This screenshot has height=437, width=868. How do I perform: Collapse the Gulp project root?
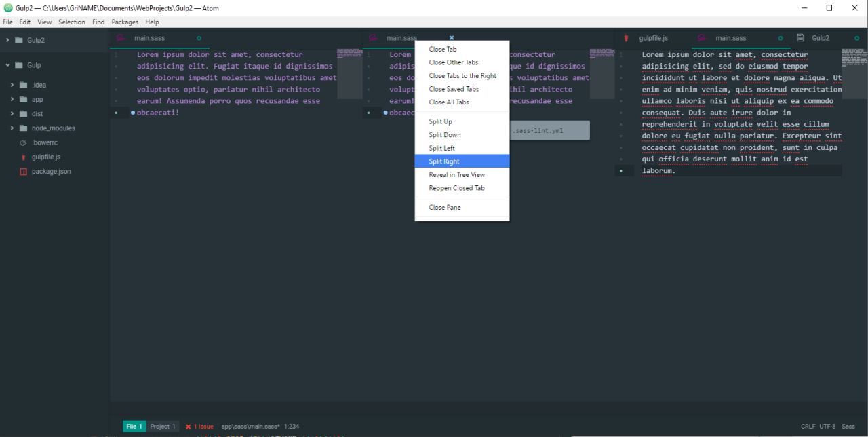(x=7, y=65)
